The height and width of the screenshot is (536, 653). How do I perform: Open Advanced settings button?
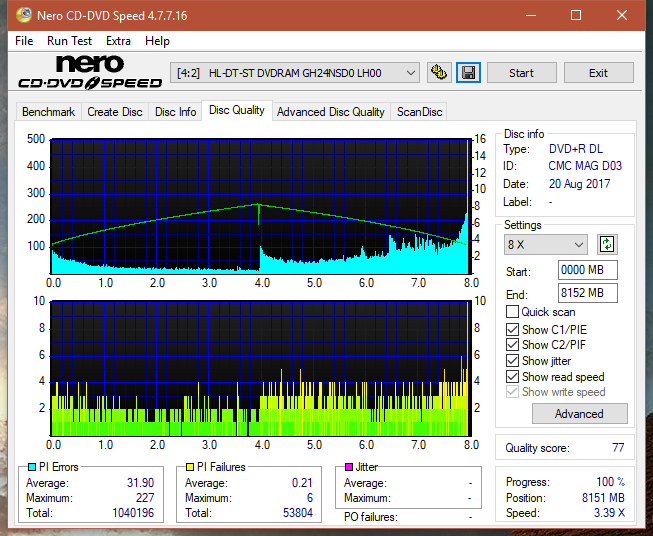(579, 414)
